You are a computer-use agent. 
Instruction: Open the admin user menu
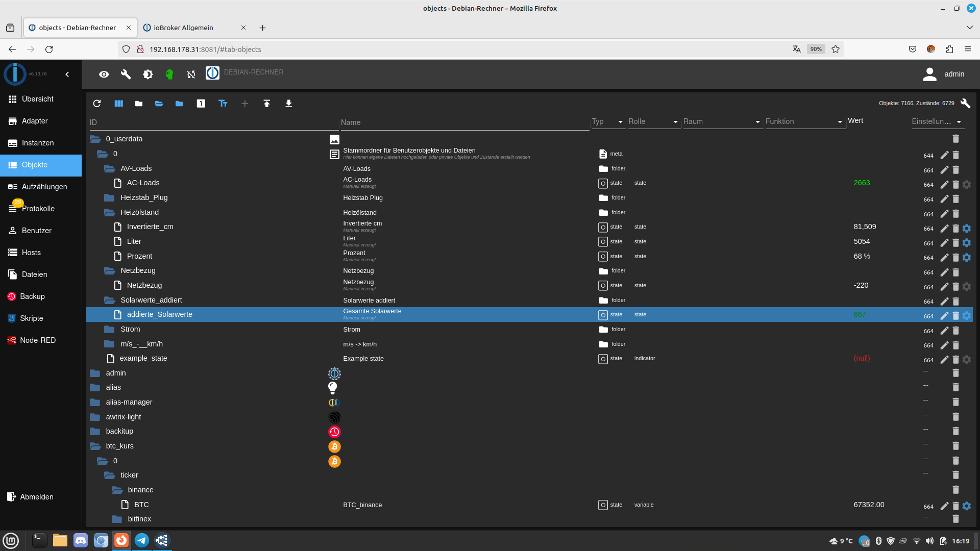tap(943, 74)
